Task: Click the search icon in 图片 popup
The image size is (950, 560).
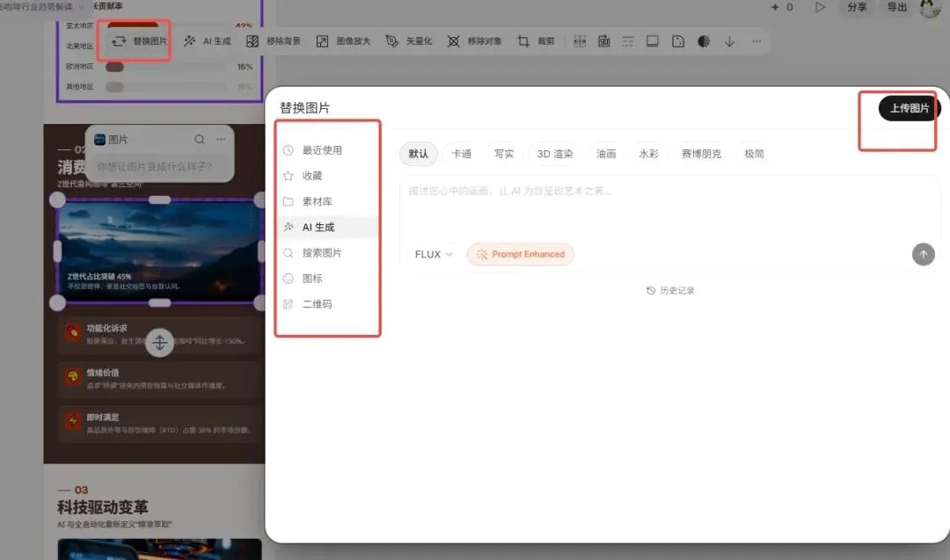Action: pyautogui.click(x=200, y=139)
